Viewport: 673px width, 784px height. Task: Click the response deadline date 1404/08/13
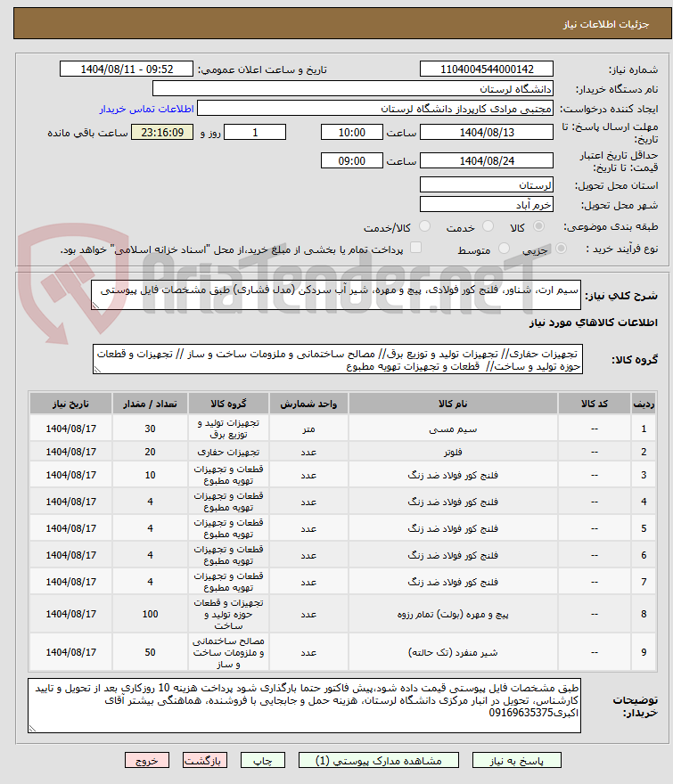487,133
